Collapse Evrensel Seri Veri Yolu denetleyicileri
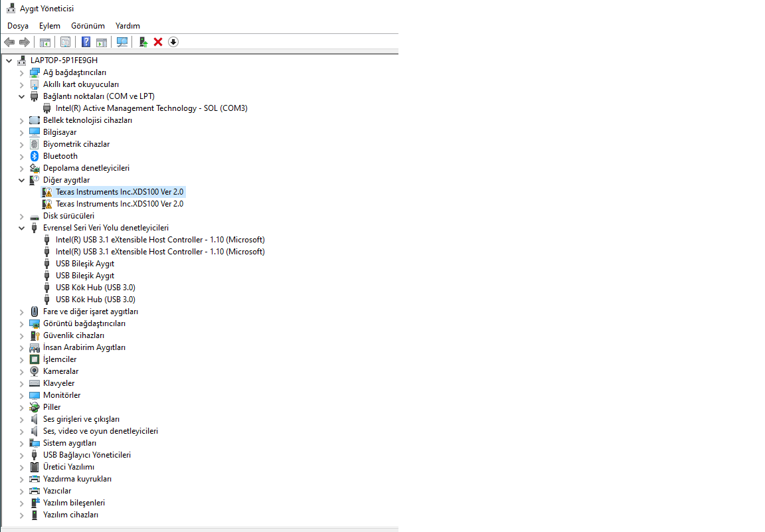The width and height of the screenshot is (765, 532). pos(21,228)
